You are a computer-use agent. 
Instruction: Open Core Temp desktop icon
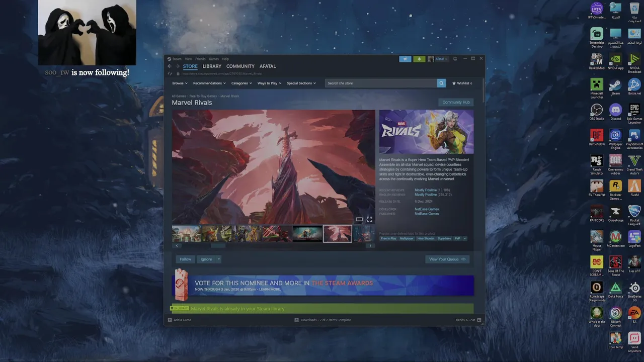(615, 340)
